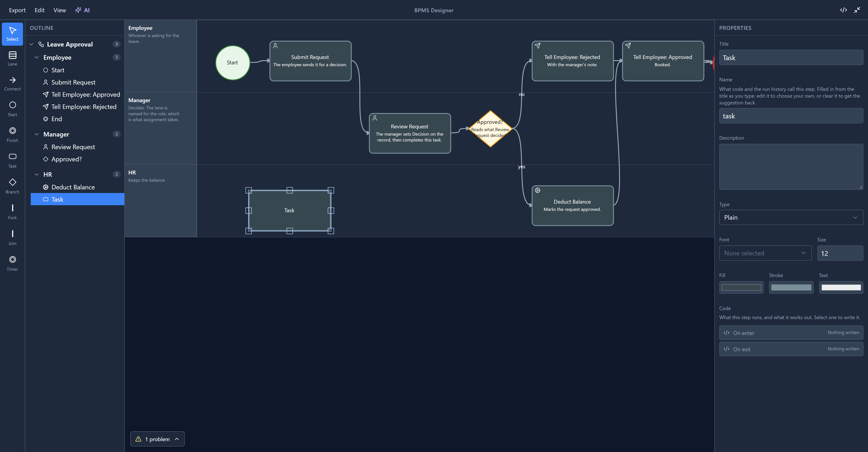Click the Name field containing task
Viewport: 868px width, 452px height.
point(791,116)
